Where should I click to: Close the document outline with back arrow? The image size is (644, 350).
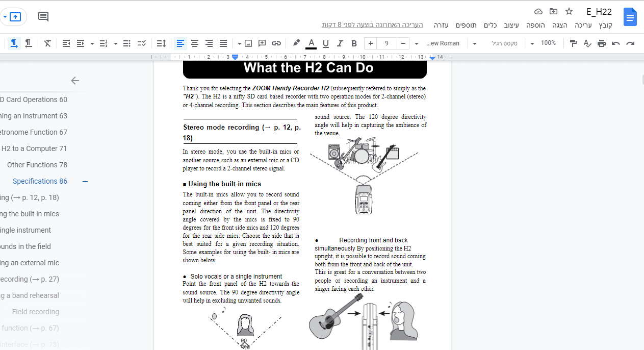tap(75, 81)
